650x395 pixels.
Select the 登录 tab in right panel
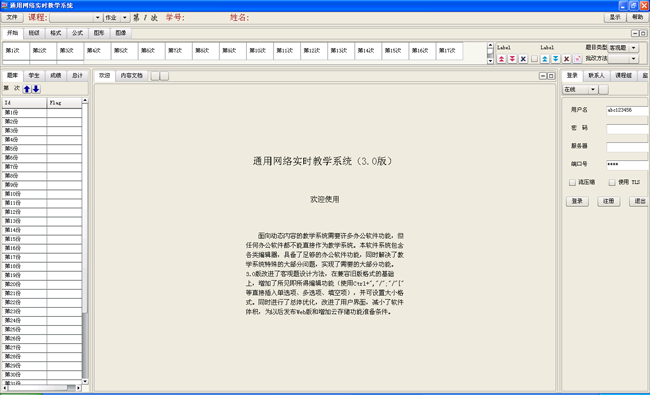(572, 75)
